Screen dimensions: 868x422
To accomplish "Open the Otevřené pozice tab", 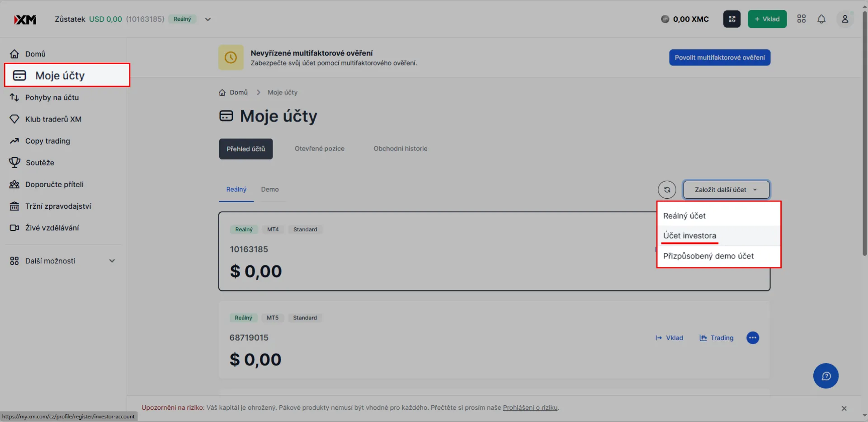I will 320,149.
